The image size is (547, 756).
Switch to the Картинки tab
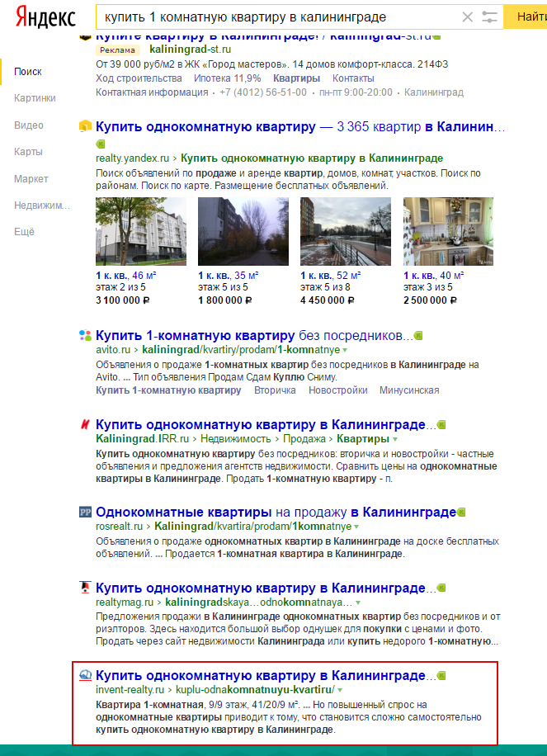point(35,98)
